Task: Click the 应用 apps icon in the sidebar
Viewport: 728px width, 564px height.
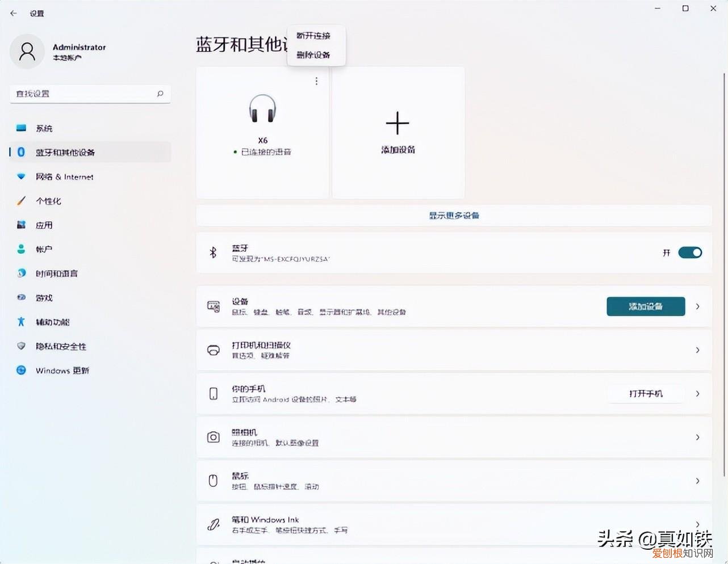Action: (21, 225)
